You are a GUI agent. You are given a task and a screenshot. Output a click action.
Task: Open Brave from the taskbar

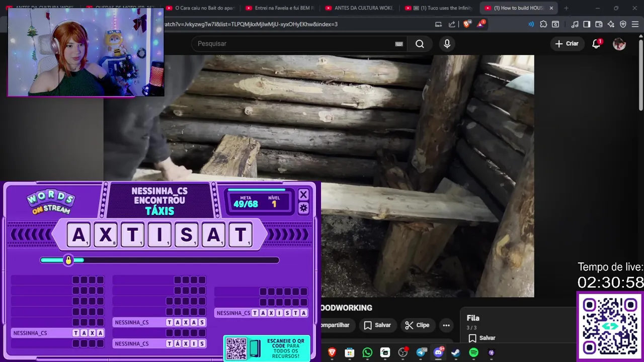point(332,353)
